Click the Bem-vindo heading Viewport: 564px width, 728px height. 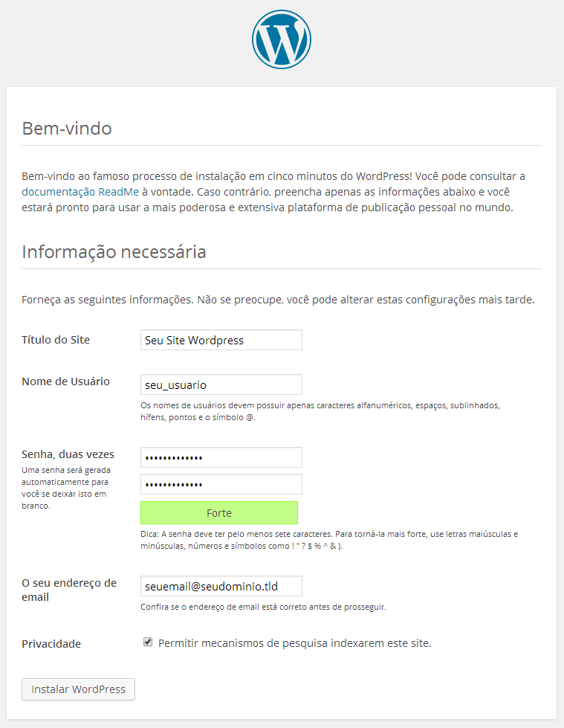67,129
